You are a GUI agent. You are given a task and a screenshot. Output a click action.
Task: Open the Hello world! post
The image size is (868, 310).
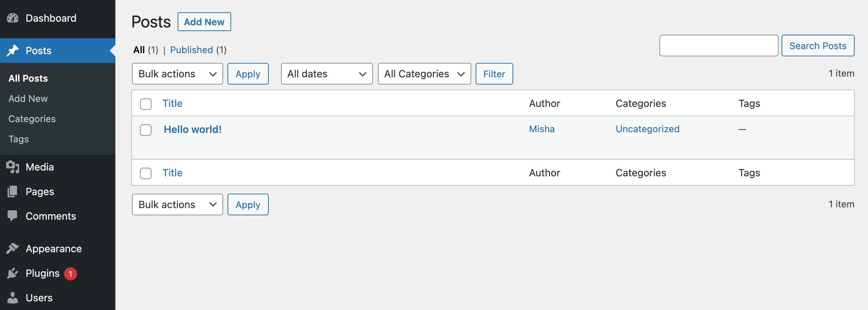(193, 129)
